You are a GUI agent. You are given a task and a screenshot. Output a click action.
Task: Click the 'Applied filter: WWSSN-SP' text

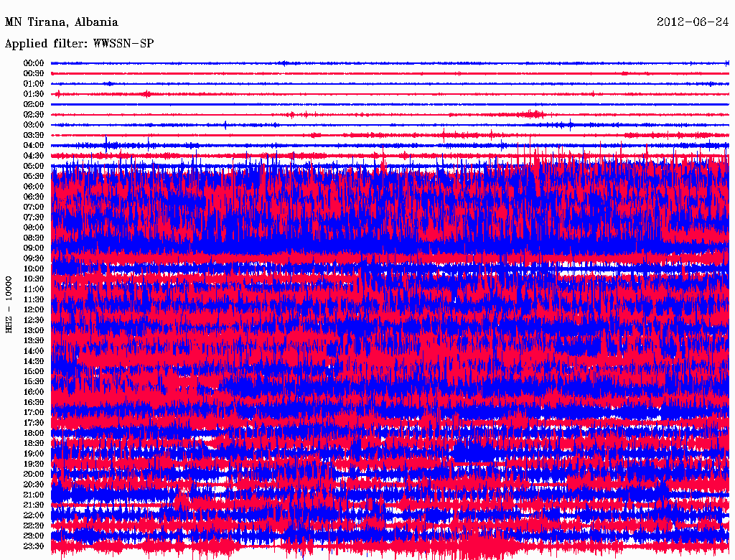point(80,44)
